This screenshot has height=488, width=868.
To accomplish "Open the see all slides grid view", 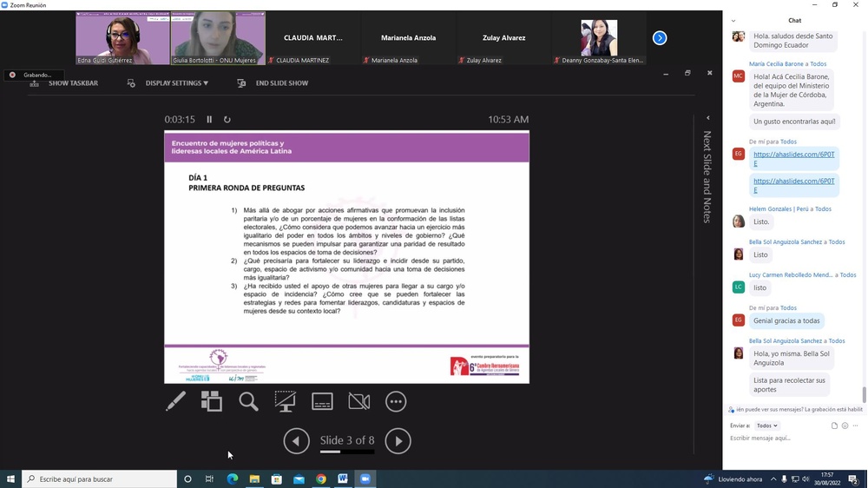I will (212, 401).
